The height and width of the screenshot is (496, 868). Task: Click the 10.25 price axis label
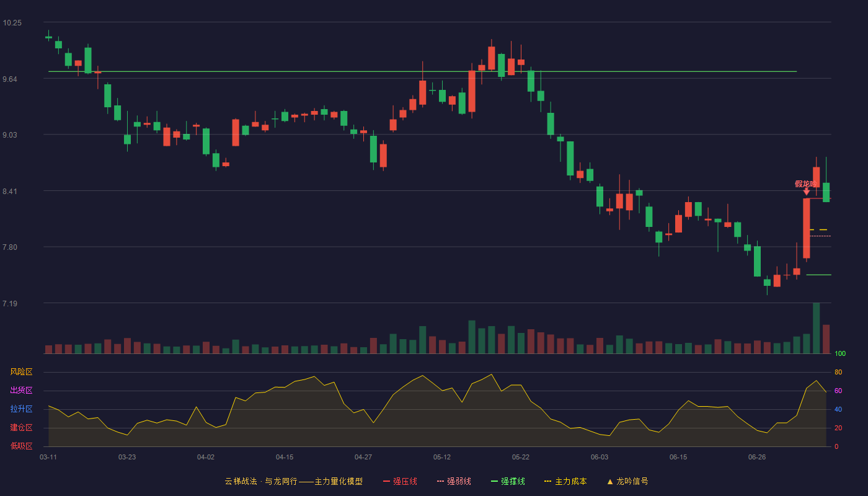(x=12, y=23)
